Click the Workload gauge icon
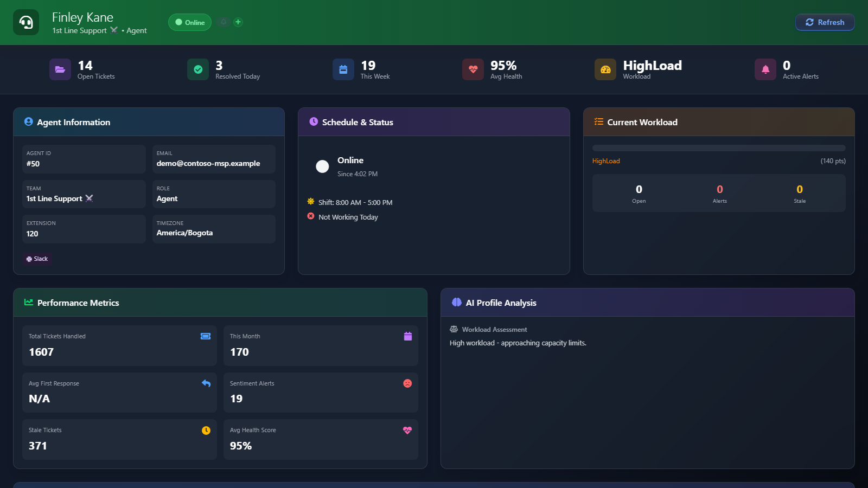Image resolution: width=868 pixels, height=488 pixels. point(605,69)
